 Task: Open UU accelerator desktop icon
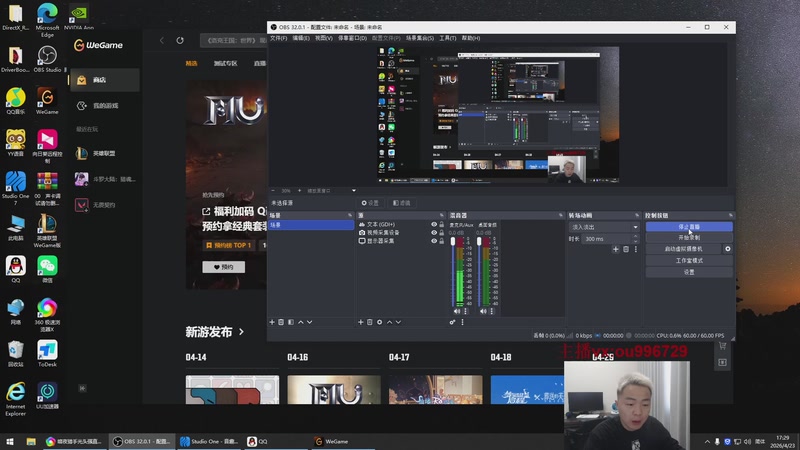tap(47, 396)
